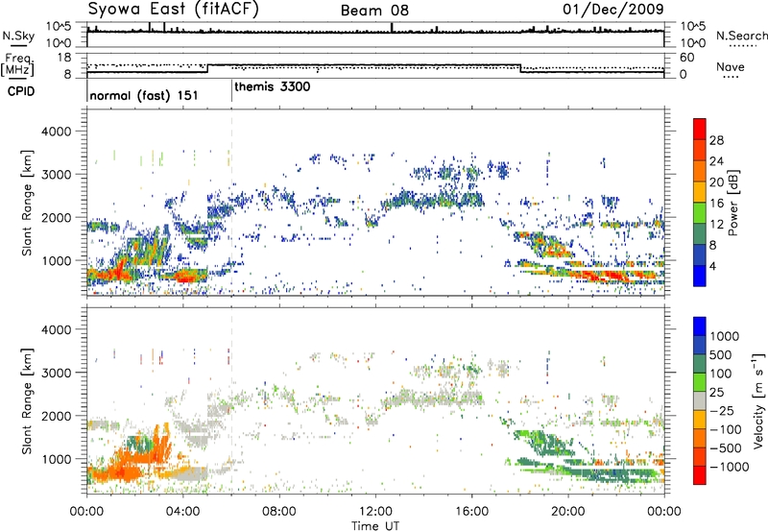Image resolution: width=768 pixels, height=532 pixels.
Task: Pick the bright blue bottom segment of Power bar
Action: pos(700,277)
